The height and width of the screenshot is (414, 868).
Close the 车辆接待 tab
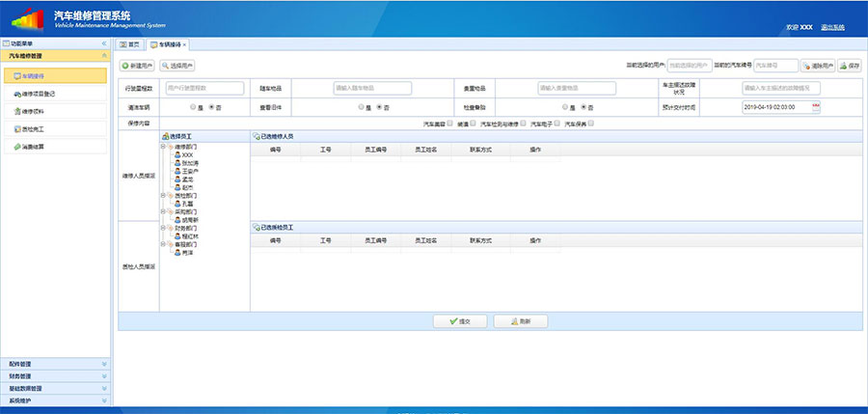click(x=185, y=44)
